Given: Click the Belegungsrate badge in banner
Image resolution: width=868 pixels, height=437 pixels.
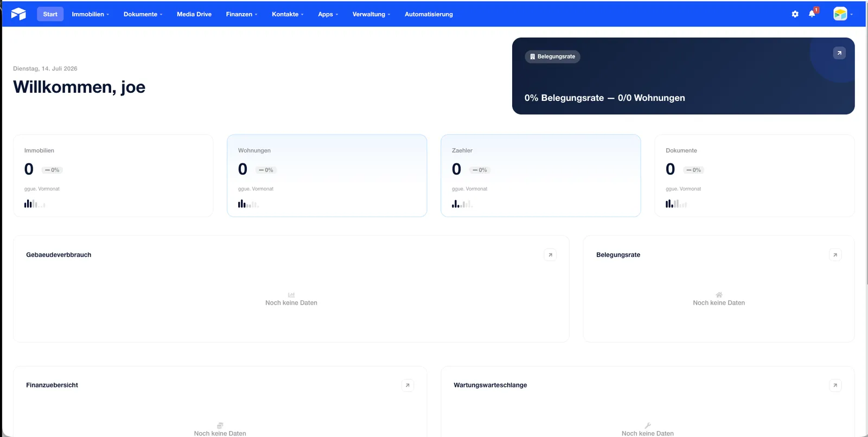Looking at the screenshot, I should 552,56.
